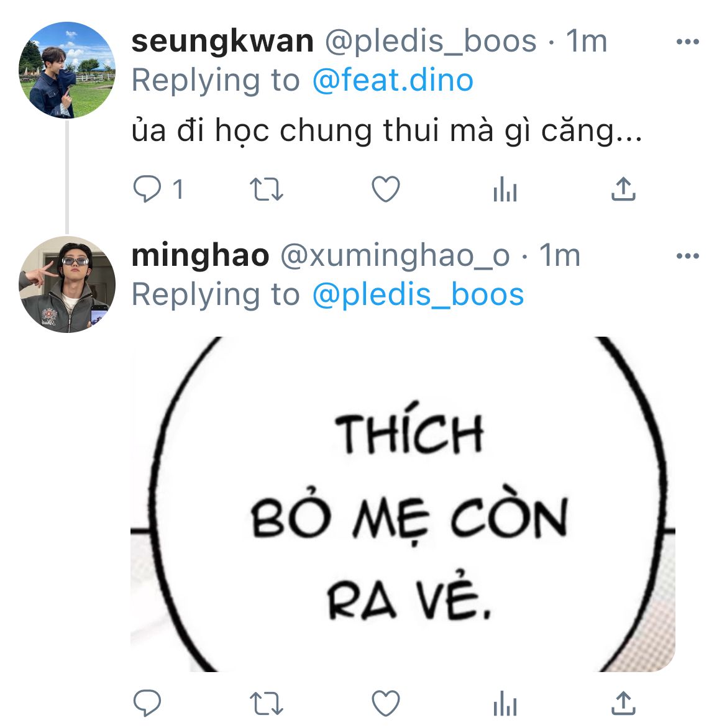Open seungkwan's profile picture

[67, 70]
